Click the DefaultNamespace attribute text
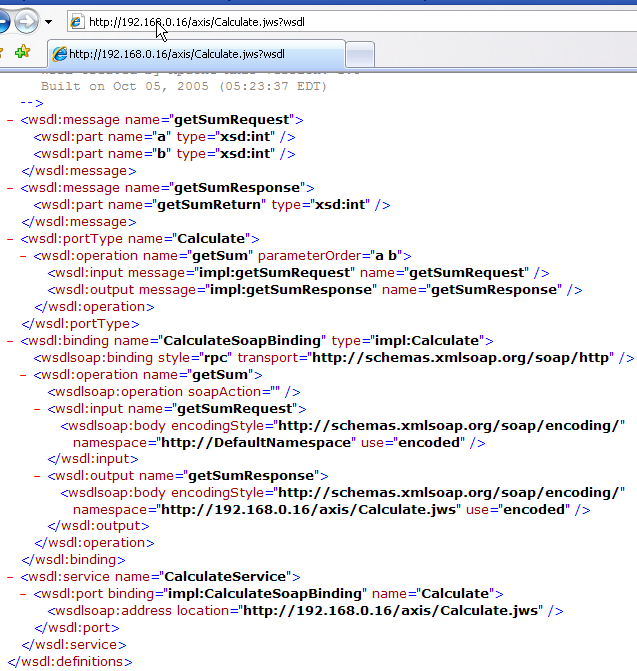Screen dimensions: 637x671 [256, 442]
